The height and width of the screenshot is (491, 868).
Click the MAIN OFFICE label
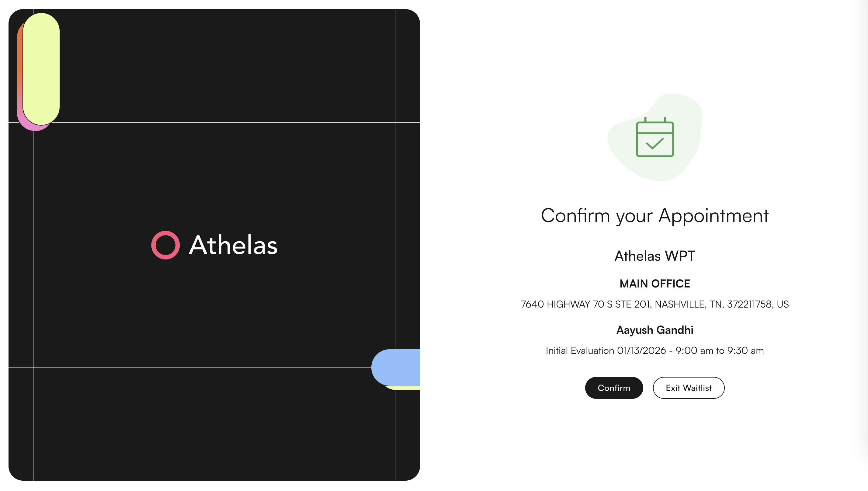click(654, 284)
